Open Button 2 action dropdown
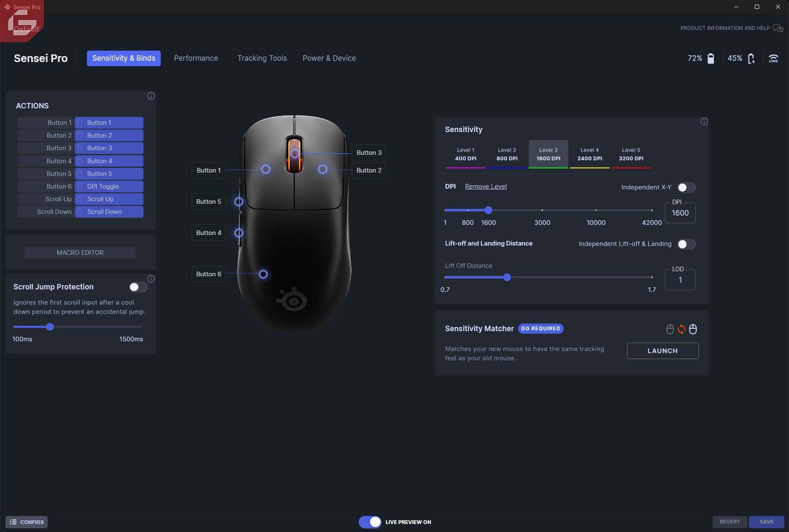789x532 pixels. 109,135
